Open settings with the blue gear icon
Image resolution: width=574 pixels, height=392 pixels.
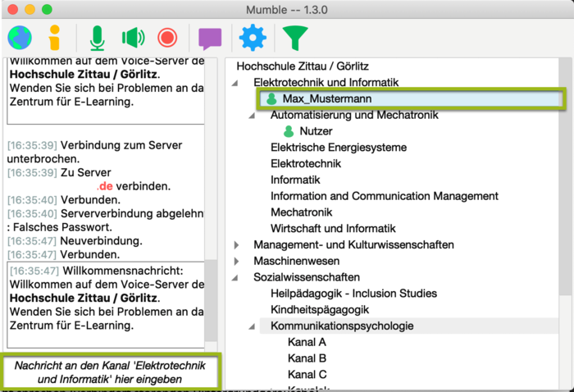click(x=253, y=38)
